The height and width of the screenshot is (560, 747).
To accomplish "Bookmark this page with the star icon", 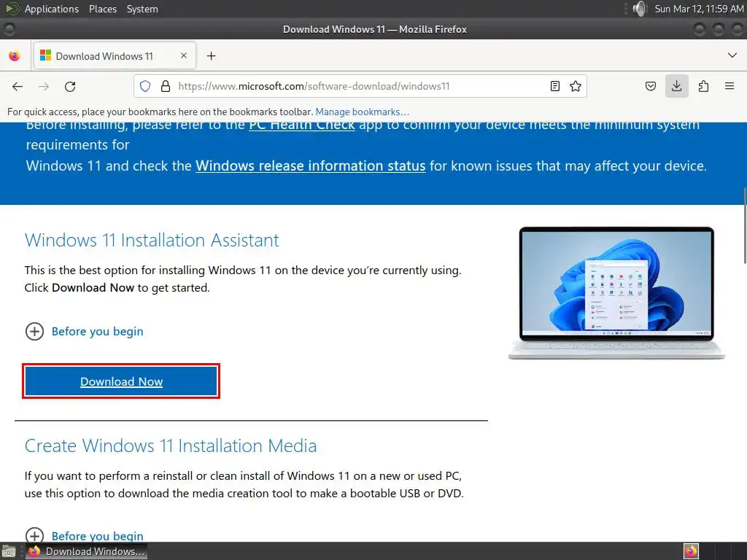I will (x=576, y=86).
